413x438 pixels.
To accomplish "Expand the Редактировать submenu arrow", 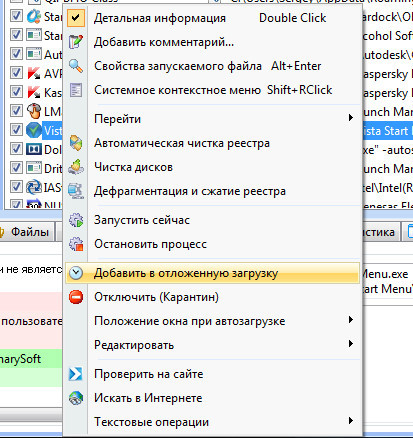I will pyautogui.click(x=350, y=344).
